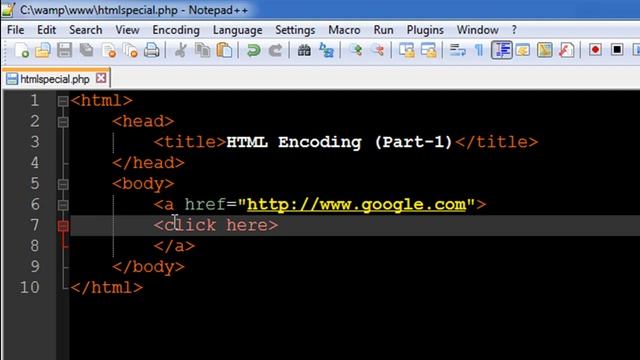The height and width of the screenshot is (360, 640).
Task: Open the Window menu
Action: coord(478,30)
